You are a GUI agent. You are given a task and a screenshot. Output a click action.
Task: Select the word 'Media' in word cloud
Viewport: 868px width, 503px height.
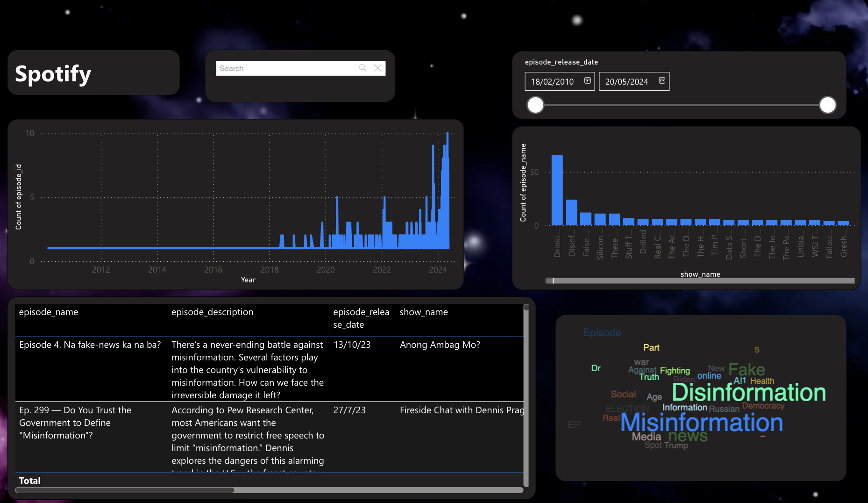647,437
